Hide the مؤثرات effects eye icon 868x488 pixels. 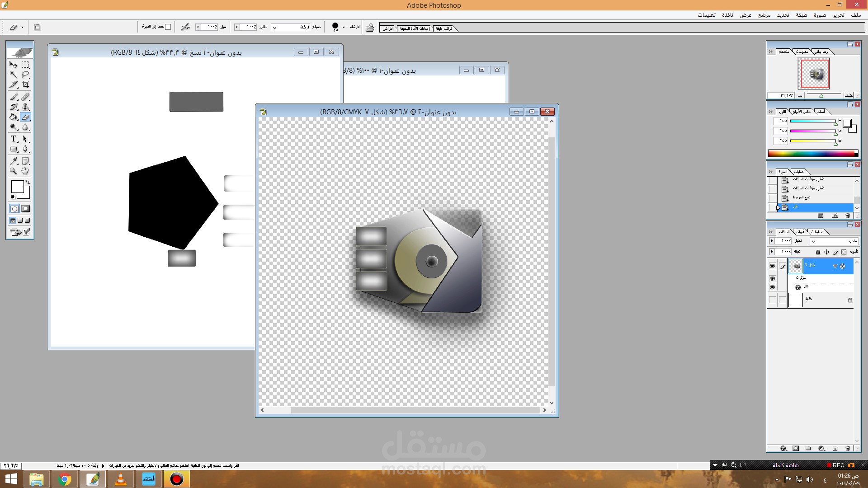click(772, 278)
